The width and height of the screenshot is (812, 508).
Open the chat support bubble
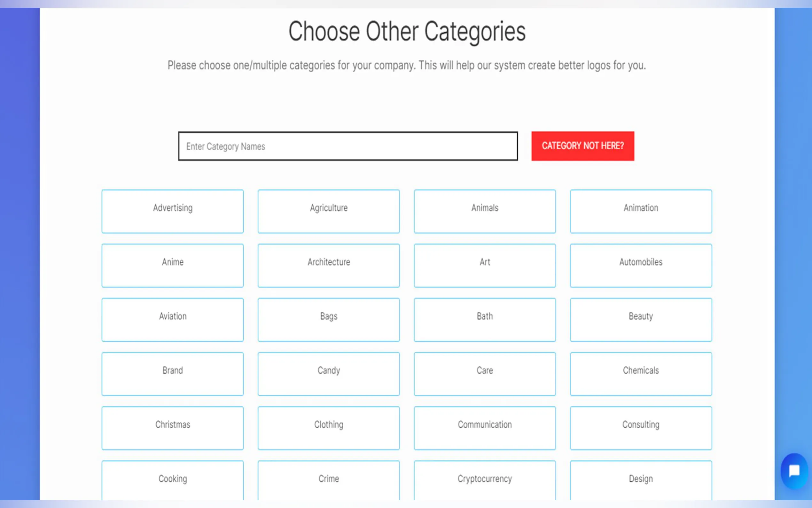(x=794, y=471)
